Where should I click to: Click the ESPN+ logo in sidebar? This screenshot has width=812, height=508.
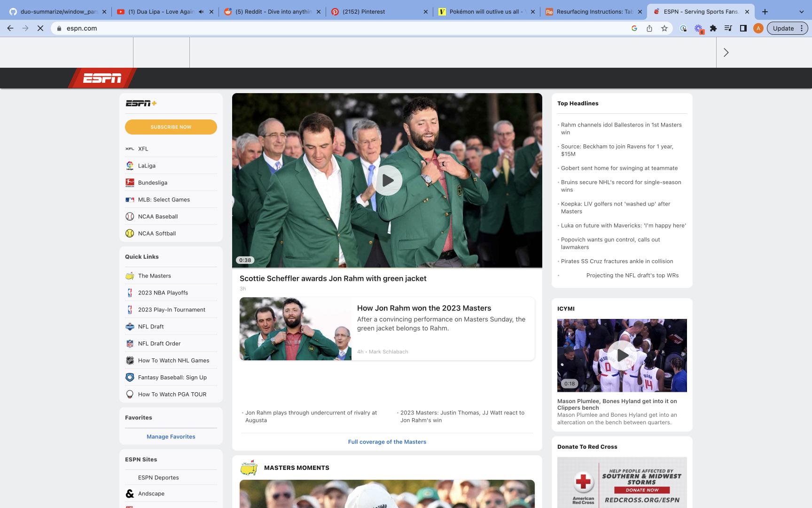(x=141, y=103)
